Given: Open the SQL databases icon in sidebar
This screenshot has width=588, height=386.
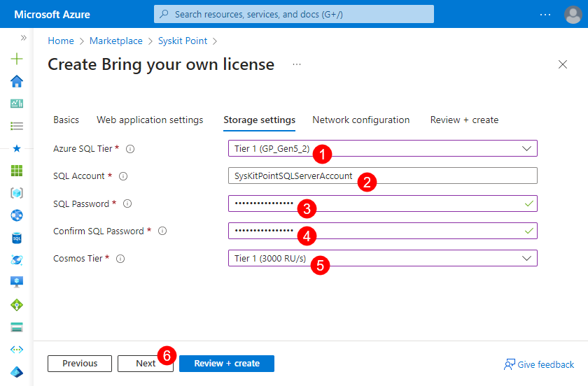Looking at the screenshot, I should [x=17, y=238].
